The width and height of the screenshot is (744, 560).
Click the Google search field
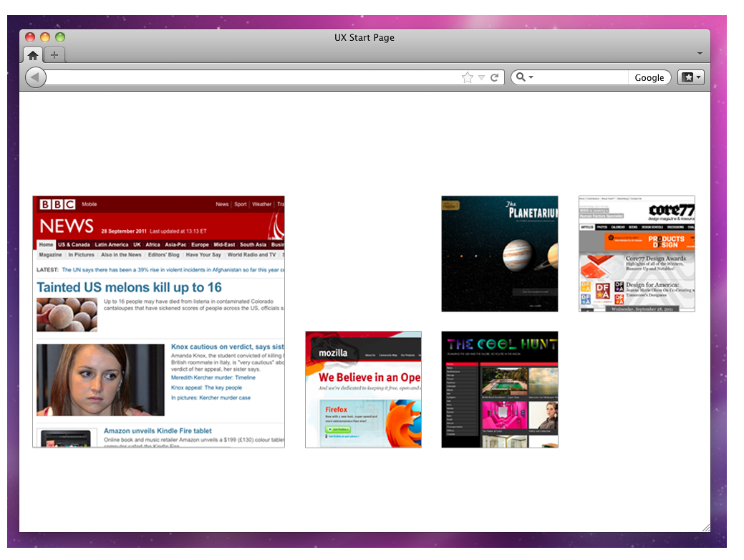591,77
